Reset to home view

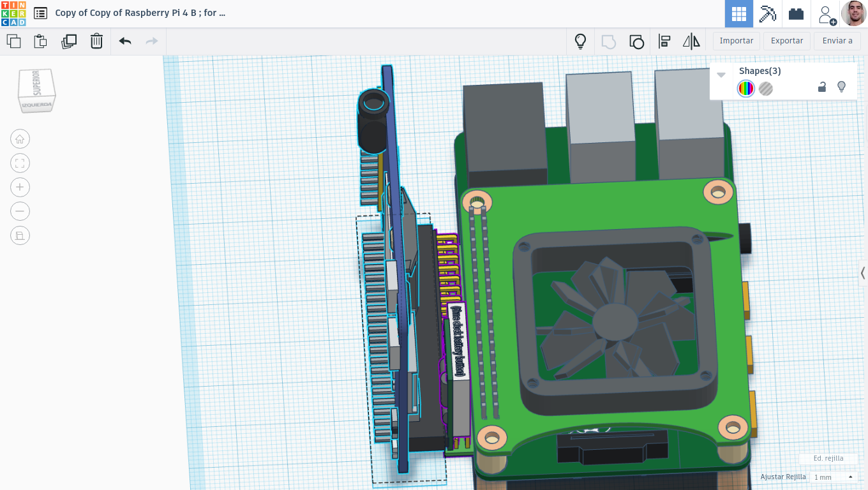click(20, 138)
